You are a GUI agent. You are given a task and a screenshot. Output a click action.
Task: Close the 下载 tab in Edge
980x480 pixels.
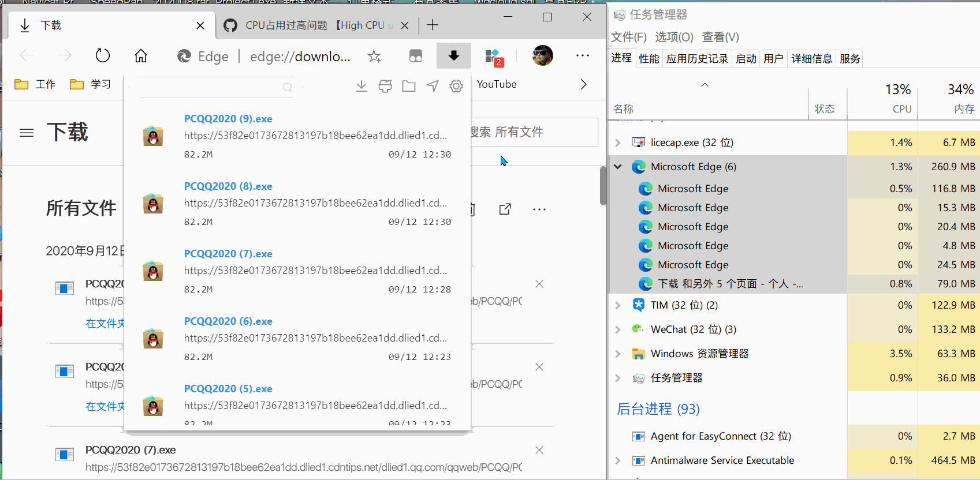(x=200, y=25)
